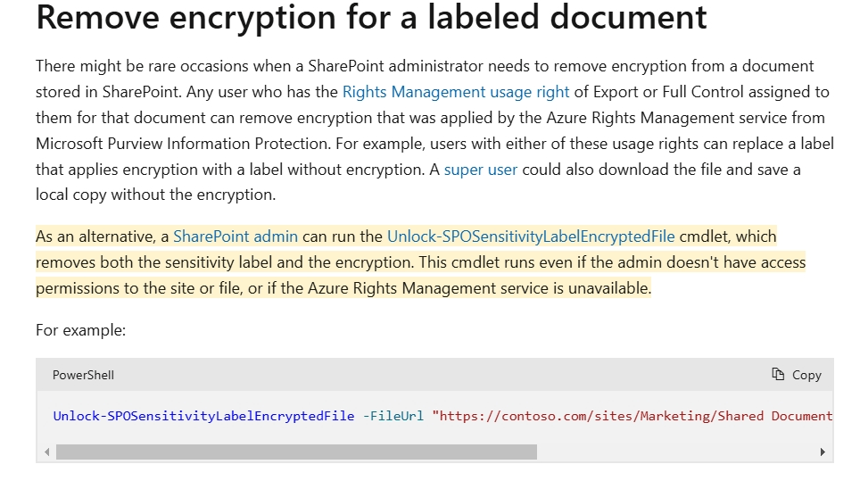The image size is (868, 481).
Task: Click the code block's left scroll arrow
Action: coord(47,452)
